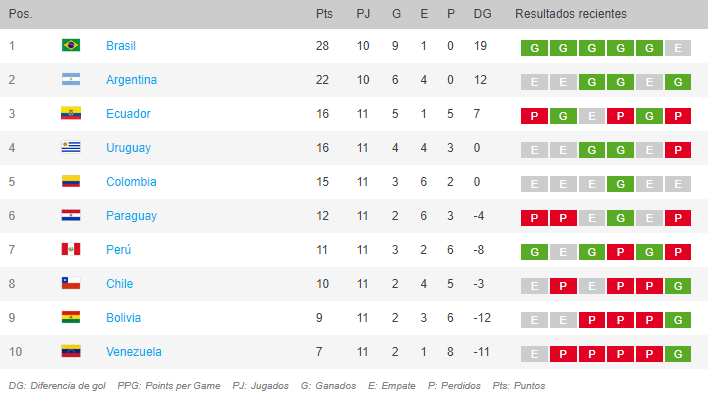Open the Argentina team link
Screen dimensions: 708x404
[131, 80]
